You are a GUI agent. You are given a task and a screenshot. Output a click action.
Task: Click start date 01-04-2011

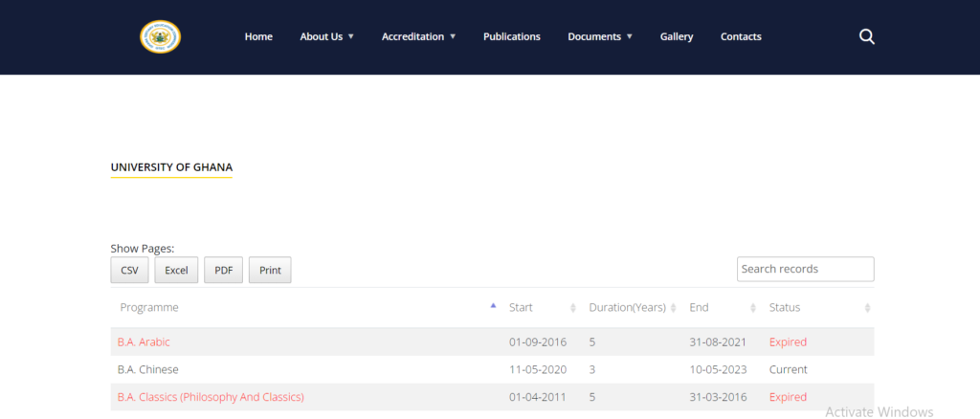click(x=538, y=397)
